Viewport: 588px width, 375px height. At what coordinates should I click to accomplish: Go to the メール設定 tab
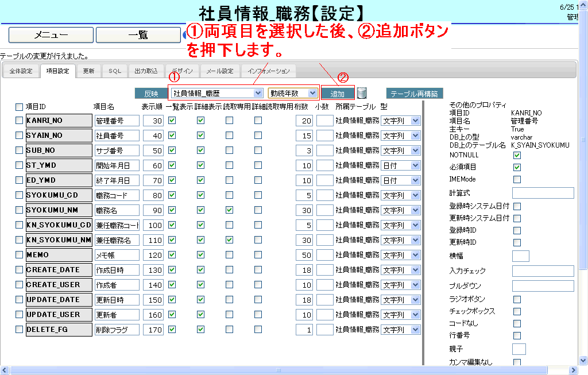[220, 71]
